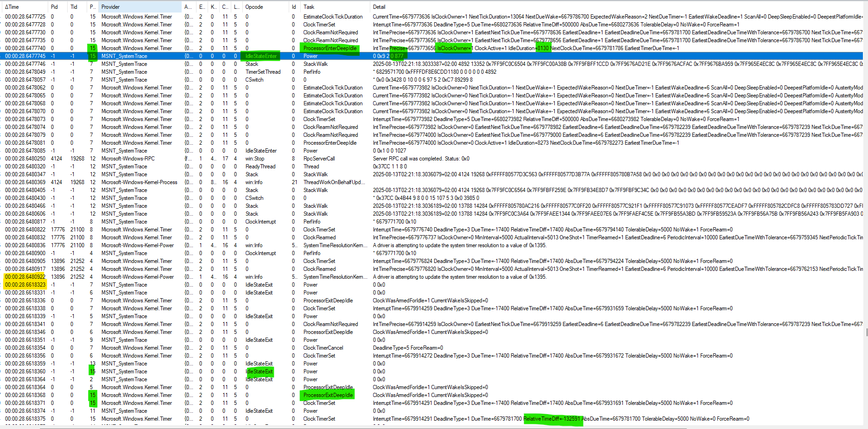Click the Pid column header
This screenshot has height=429, width=868.
(54, 7)
